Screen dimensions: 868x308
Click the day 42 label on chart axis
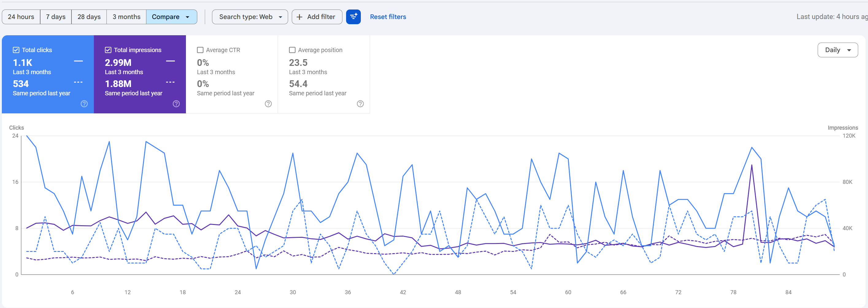[403, 292]
